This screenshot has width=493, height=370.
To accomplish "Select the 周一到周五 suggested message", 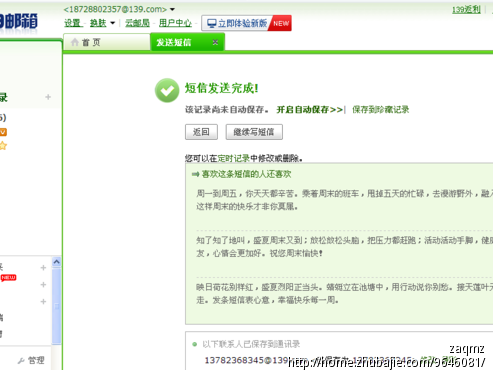I will pyautogui.click(x=344, y=200).
